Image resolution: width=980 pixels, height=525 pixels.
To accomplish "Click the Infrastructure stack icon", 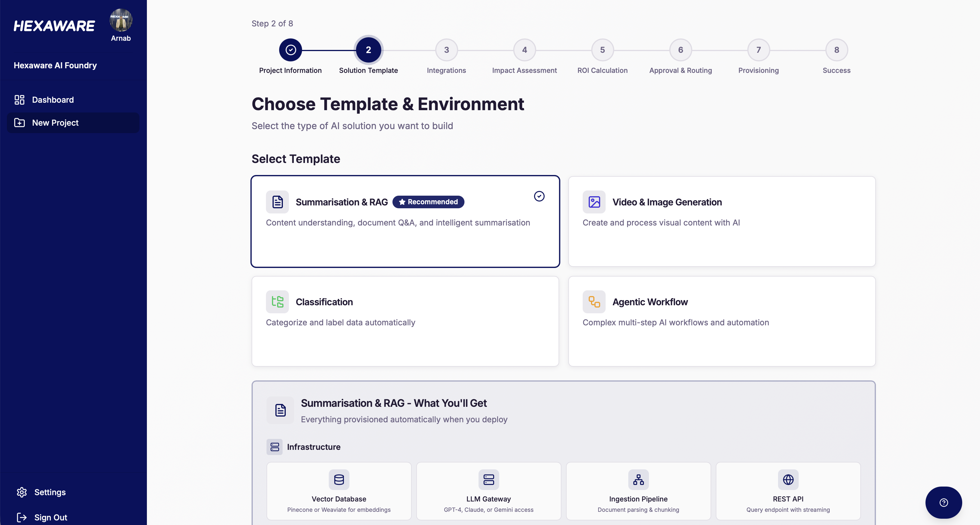I will pos(275,447).
